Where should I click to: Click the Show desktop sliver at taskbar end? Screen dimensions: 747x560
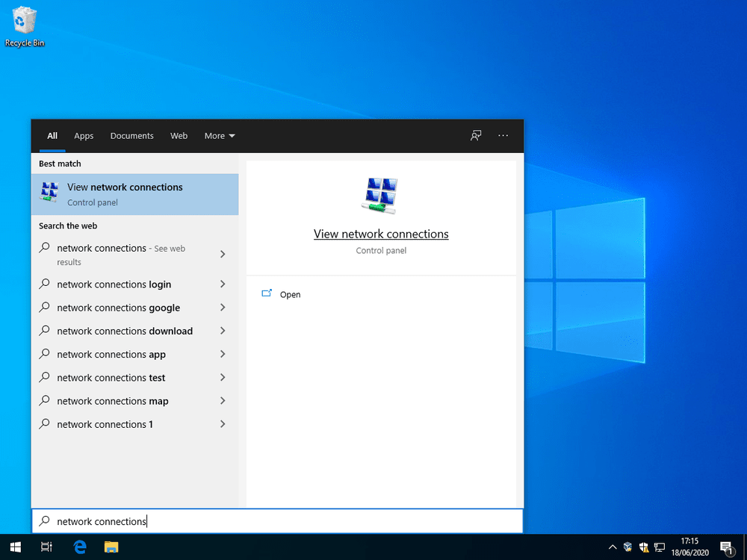click(745, 547)
